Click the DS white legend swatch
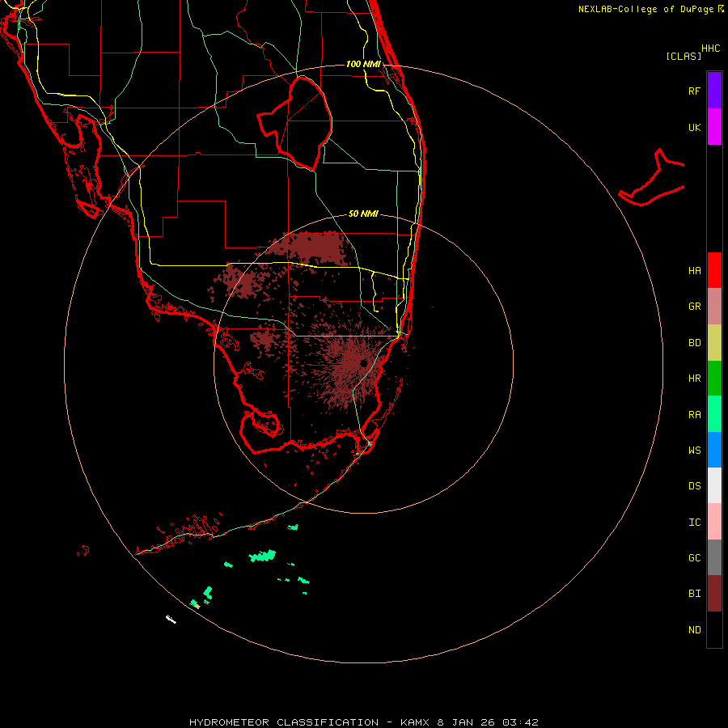This screenshot has width=728, height=728. pyautogui.click(x=714, y=485)
